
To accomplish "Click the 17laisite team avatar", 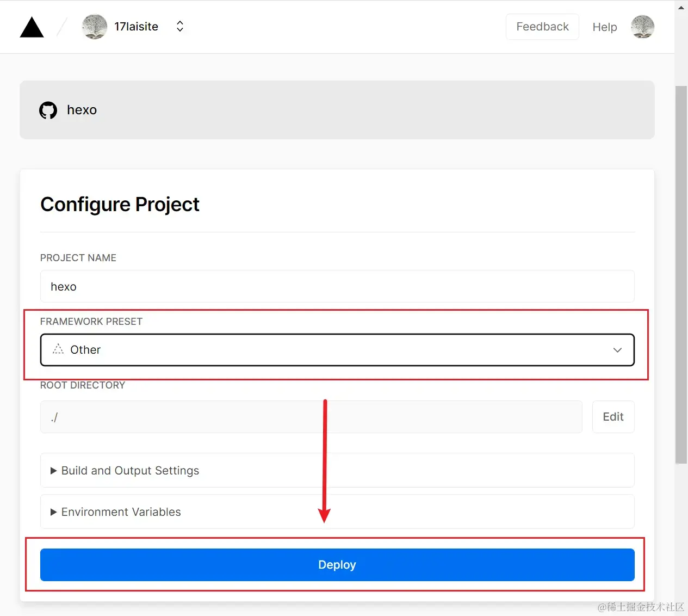I will tap(95, 26).
